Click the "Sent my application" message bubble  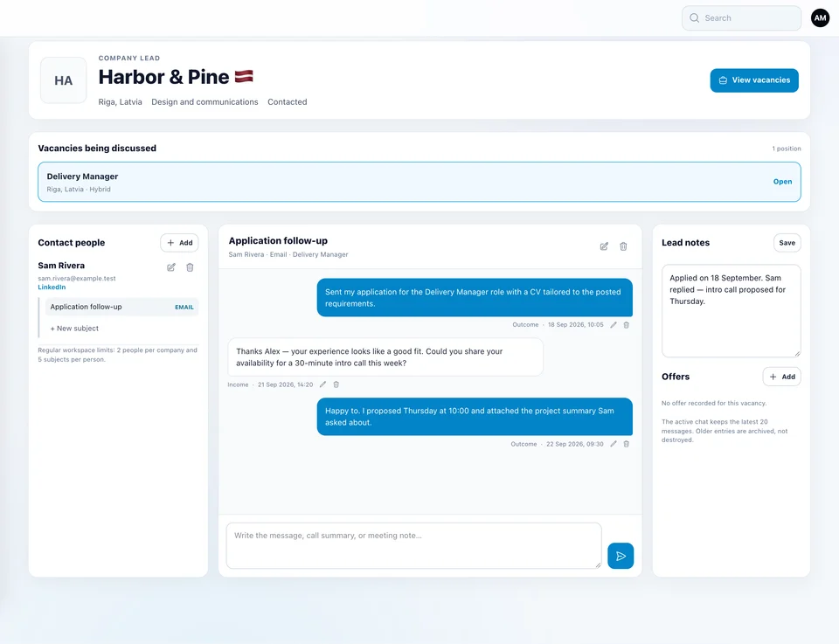475,297
